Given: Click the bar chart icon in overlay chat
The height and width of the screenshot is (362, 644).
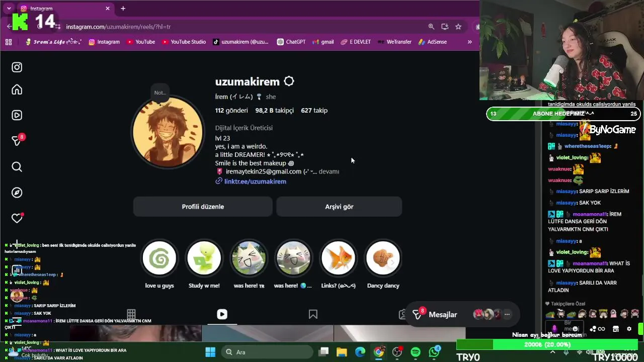Looking at the screenshot, I should 17,270.
